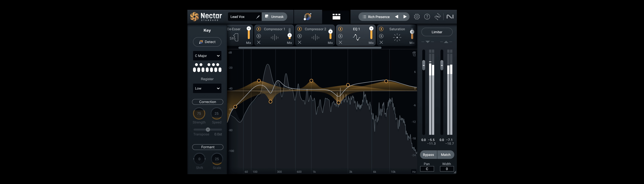Solo the EQ 1 module

click(340, 36)
